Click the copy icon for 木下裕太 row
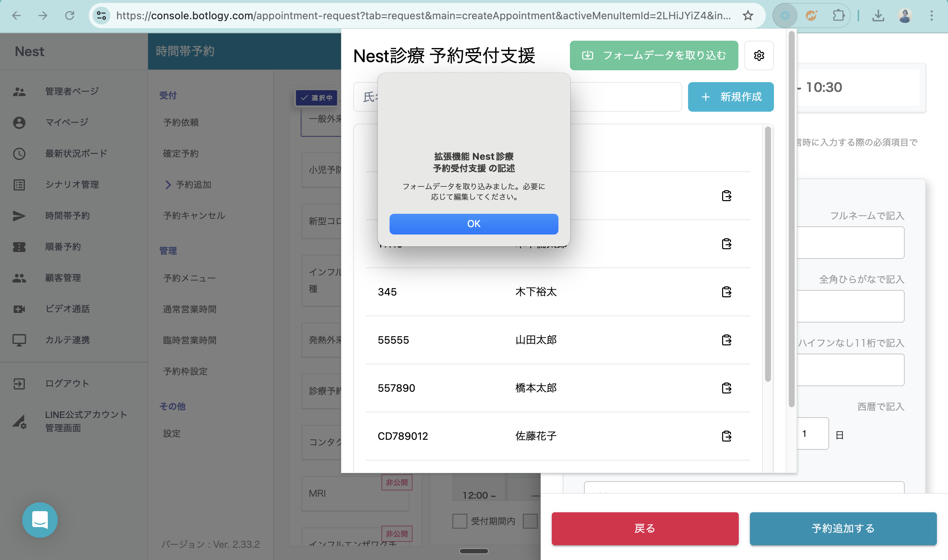948x560 pixels. coord(726,292)
